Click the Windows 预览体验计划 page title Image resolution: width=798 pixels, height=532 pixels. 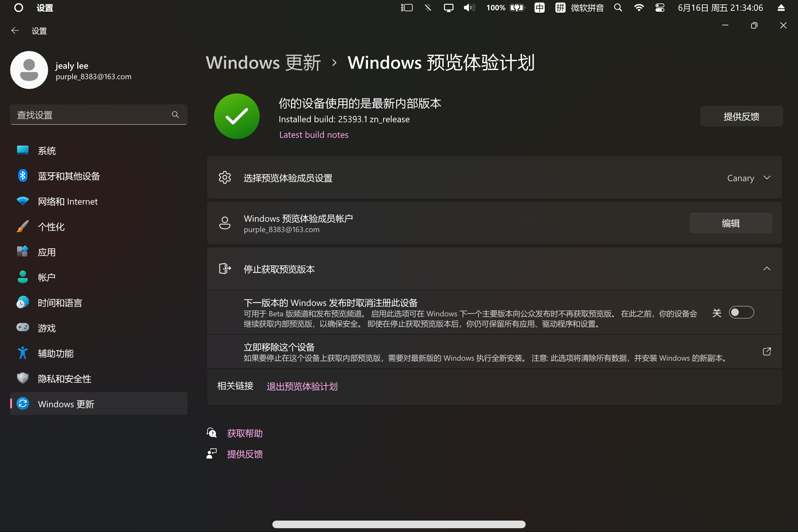coord(441,63)
